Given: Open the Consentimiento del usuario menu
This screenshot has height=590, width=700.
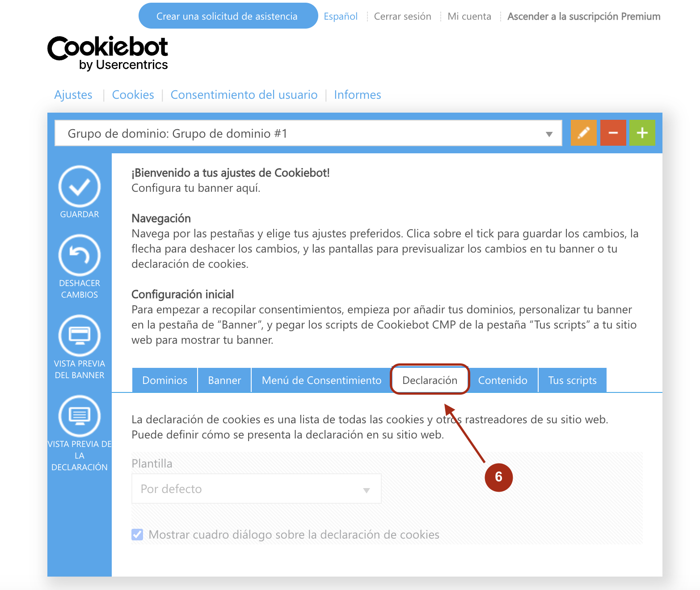Looking at the screenshot, I should (x=244, y=95).
